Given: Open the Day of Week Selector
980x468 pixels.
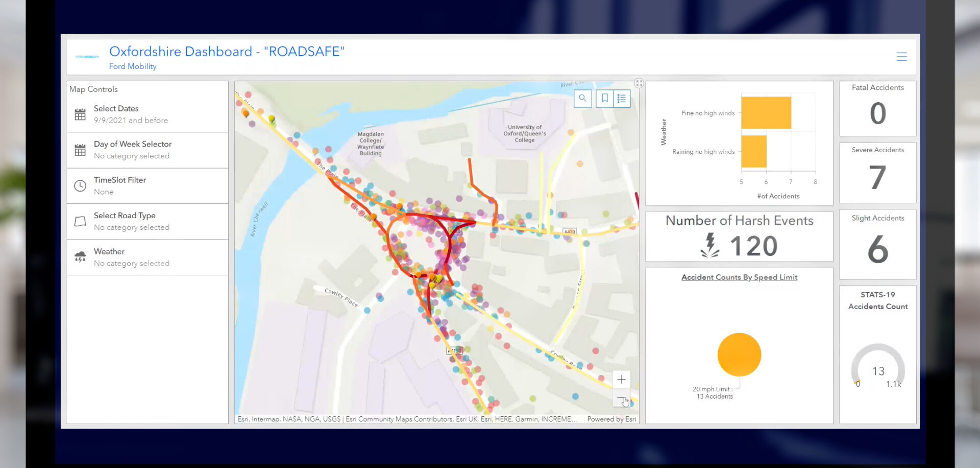Looking at the screenshot, I should point(147,150).
